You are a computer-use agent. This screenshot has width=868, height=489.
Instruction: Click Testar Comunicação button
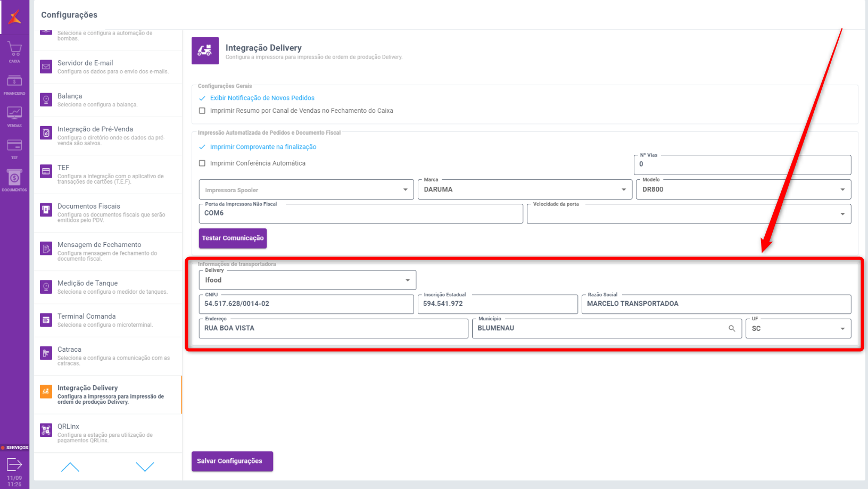click(233, 238)
